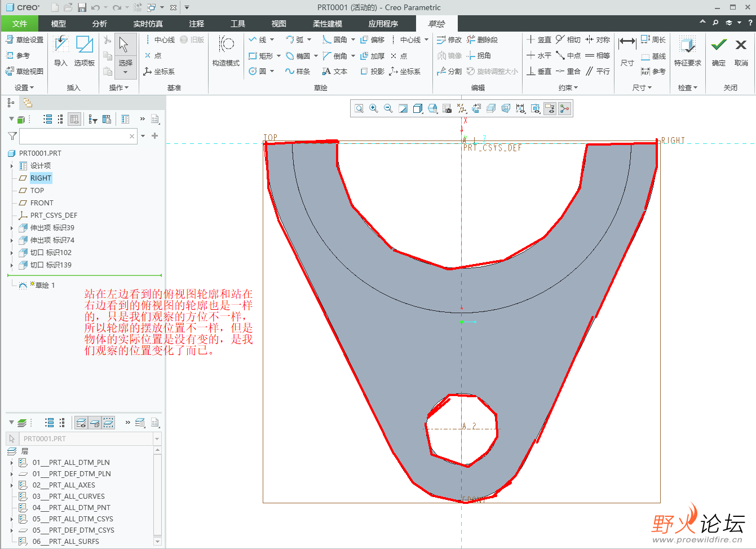Click the zoom in magnifier in graphics toolbar

[x=374, y=108]
